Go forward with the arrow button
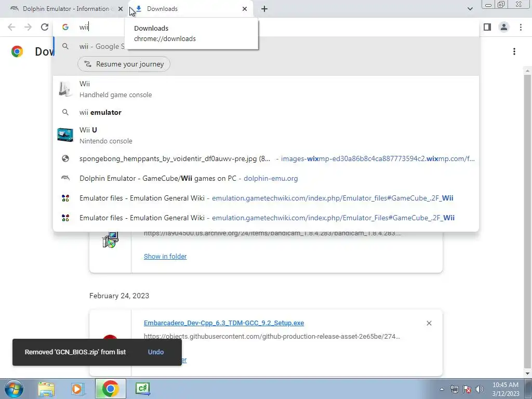This screenshot has width=532, height=399. click(x=28, y=27)
